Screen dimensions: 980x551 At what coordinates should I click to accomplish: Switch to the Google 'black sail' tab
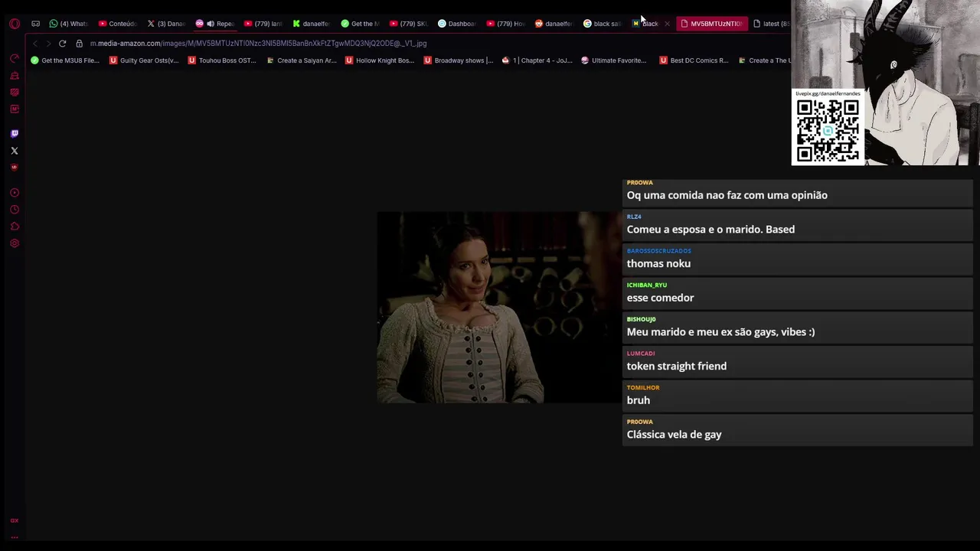[603, 24]
